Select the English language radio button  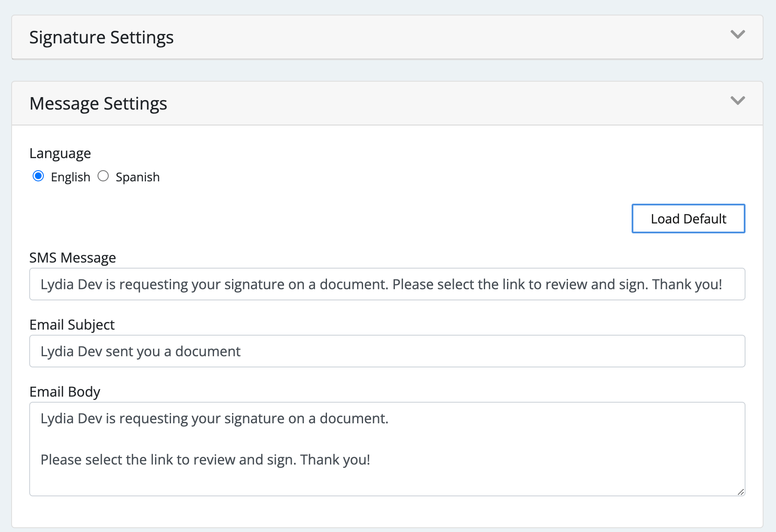coord(38,176)
